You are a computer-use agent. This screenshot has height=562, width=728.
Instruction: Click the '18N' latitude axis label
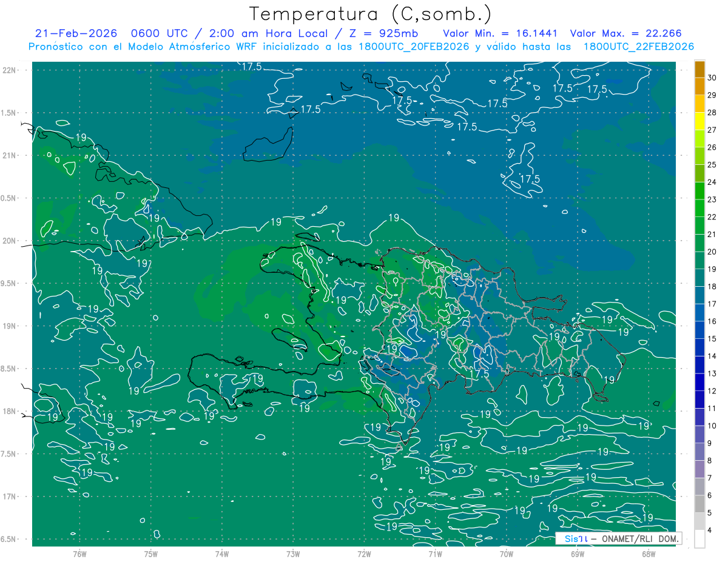click(x=10, y=412)
